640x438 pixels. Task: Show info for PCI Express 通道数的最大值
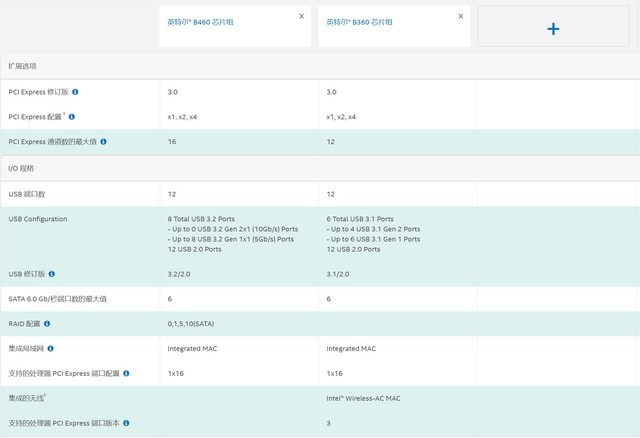(x=103, y=141)
